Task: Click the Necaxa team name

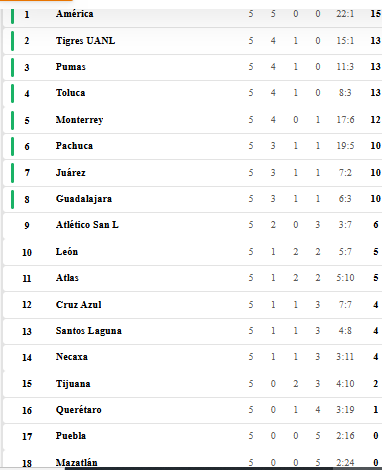Action: pos(72,357)
